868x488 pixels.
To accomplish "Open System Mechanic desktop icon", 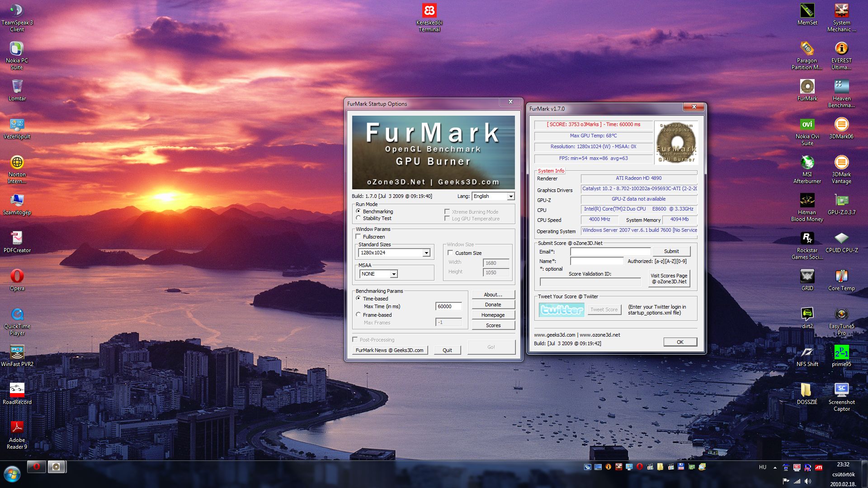I will 841,18.
